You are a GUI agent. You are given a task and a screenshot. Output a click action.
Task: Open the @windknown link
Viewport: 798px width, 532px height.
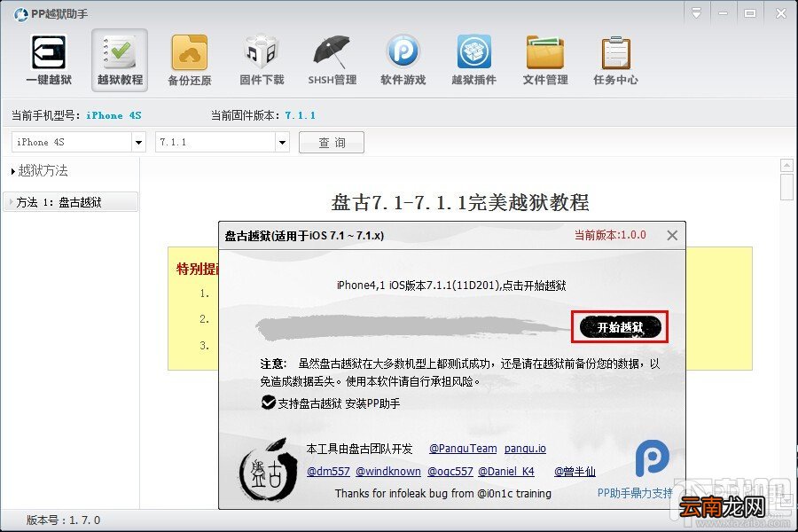388,472
